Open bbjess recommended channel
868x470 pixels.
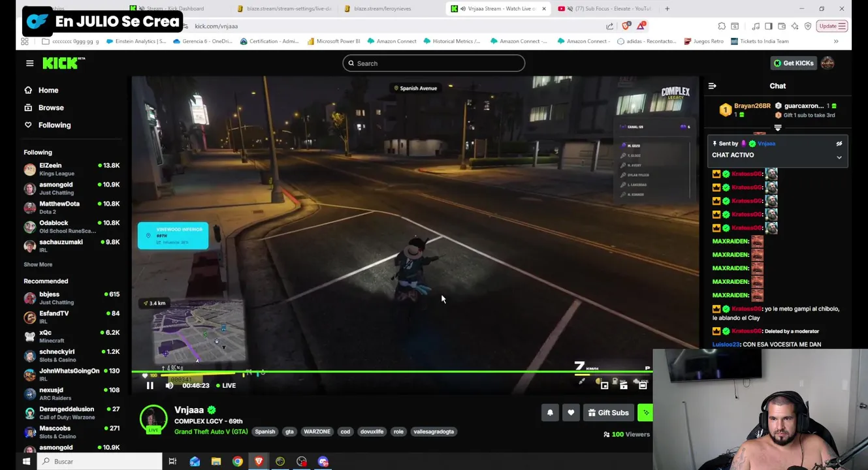[72, 298]
